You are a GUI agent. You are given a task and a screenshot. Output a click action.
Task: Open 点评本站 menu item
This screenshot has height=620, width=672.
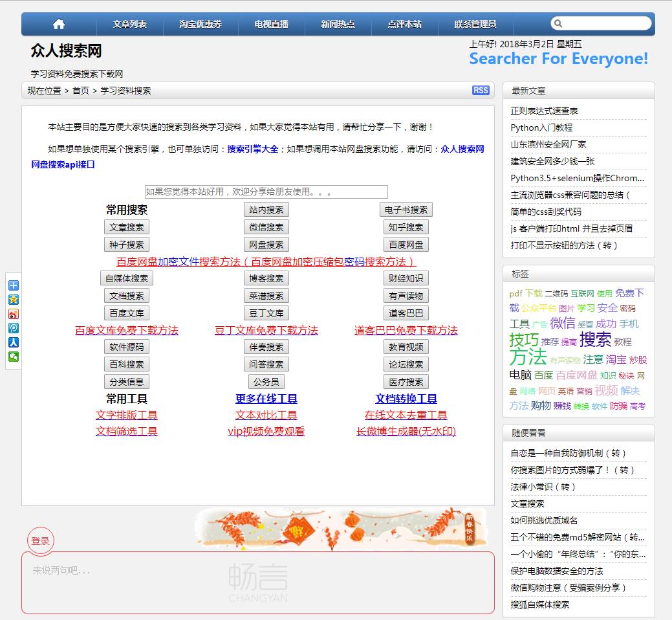[405, 24]
